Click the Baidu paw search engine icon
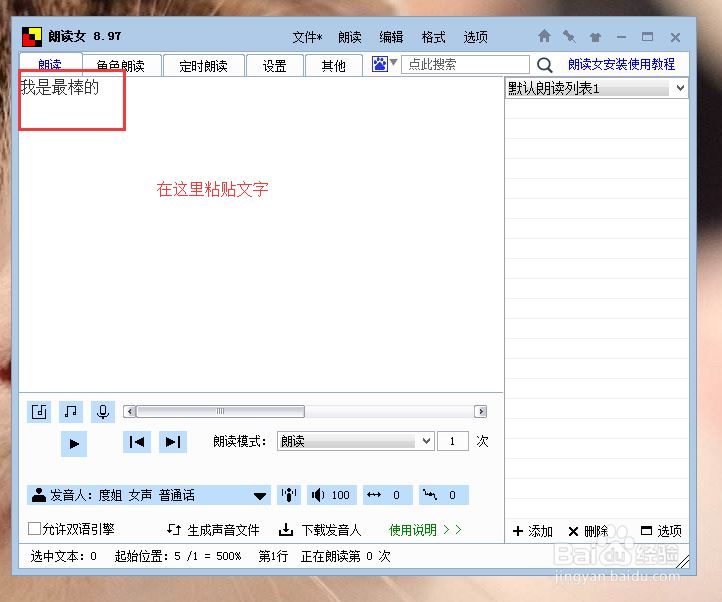Image resolution: width=722 pixels, height=602 pixels. tap(380, 64)
